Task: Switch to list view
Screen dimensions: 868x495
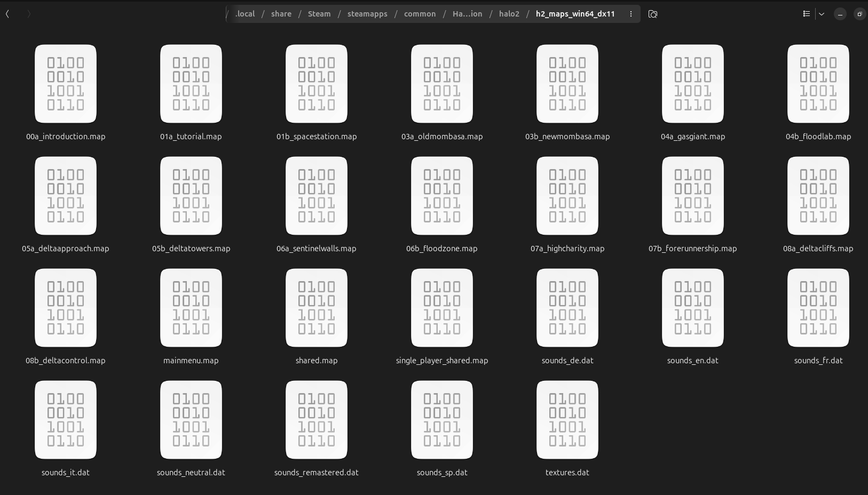Action: click(x=807, y=14)
